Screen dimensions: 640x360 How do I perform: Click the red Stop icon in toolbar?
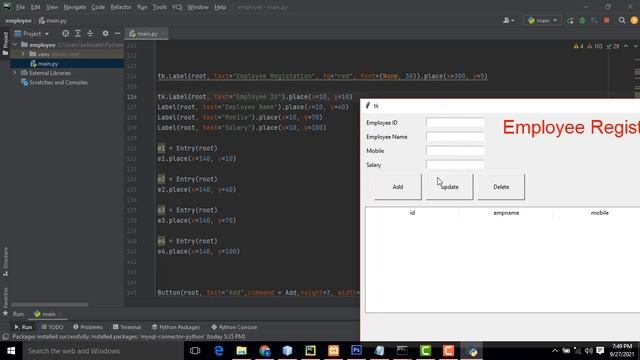607,20
